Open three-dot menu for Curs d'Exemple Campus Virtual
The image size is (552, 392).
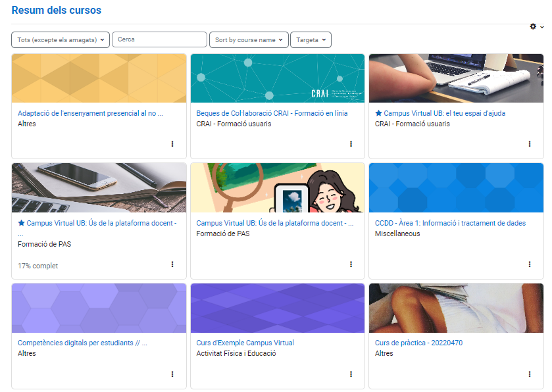pos(351,374)
